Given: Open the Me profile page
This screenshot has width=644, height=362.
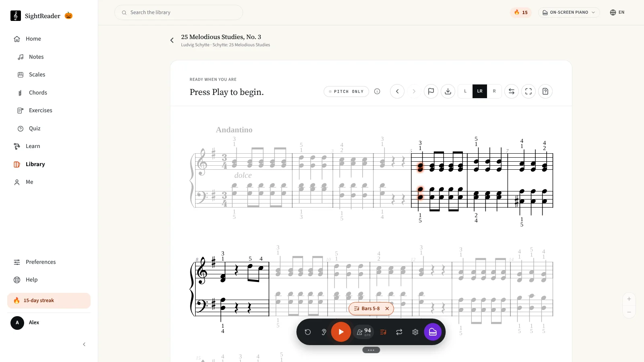Looking at the screenshot, I should click(x=49, y=182).
